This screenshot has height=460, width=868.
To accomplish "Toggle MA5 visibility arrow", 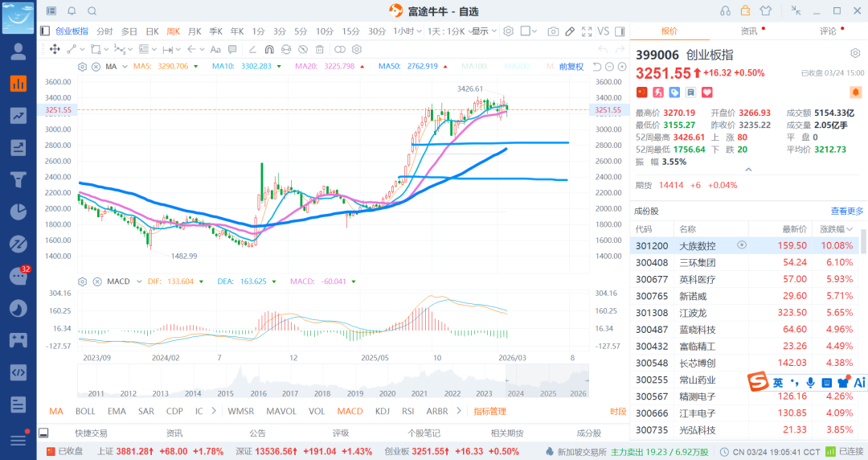I will coord(196,67).
